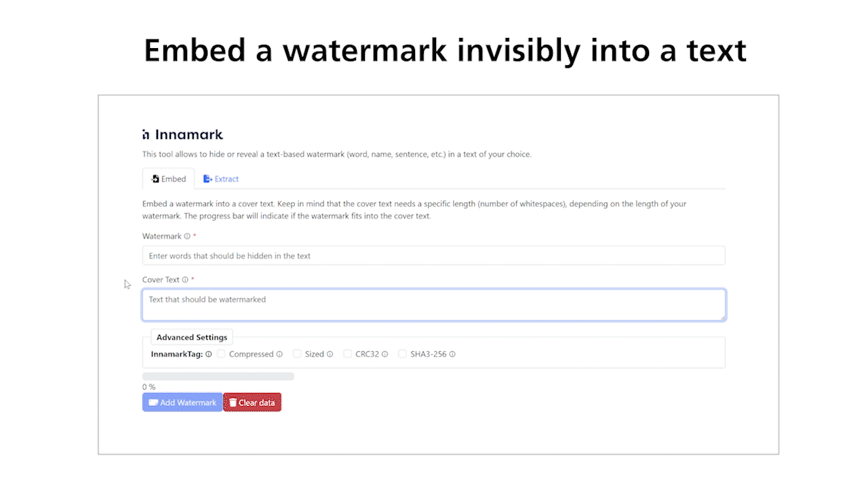Check the Sized option
The height and width of the screenshot is (488, 868).
297,353
